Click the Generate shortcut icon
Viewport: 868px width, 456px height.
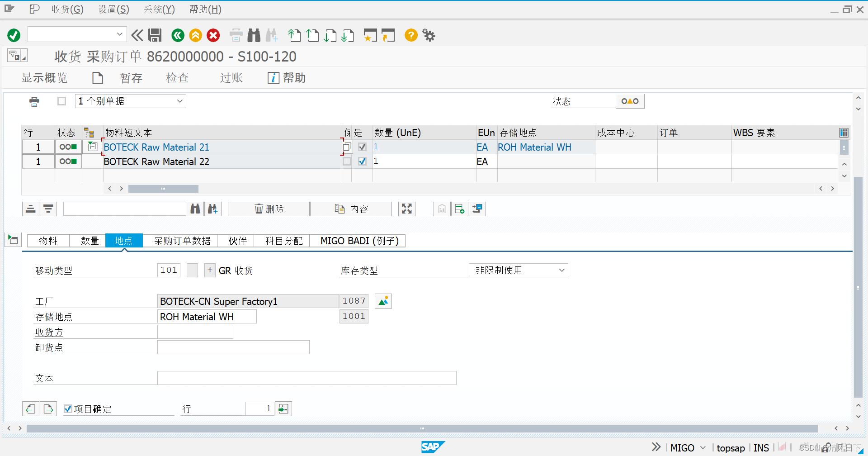click(x=388, y=35)
